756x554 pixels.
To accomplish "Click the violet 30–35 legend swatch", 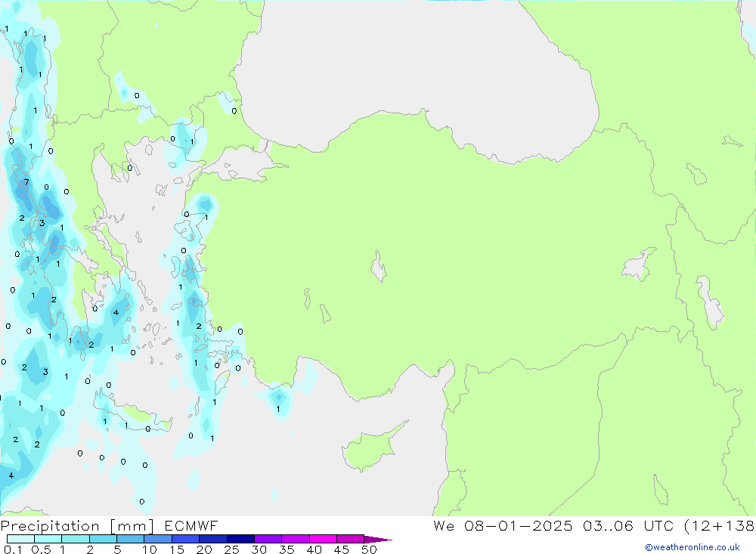I will [268, 539].
